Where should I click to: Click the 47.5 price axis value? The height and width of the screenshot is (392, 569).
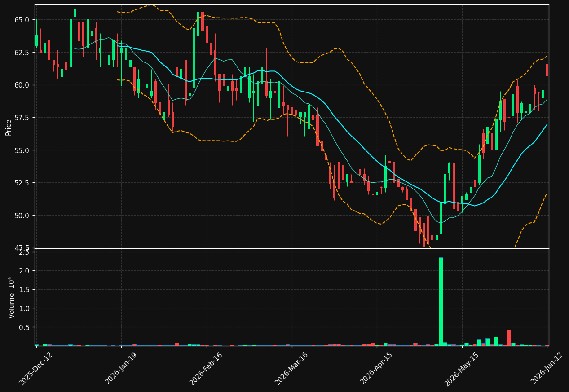click(22, 248)
